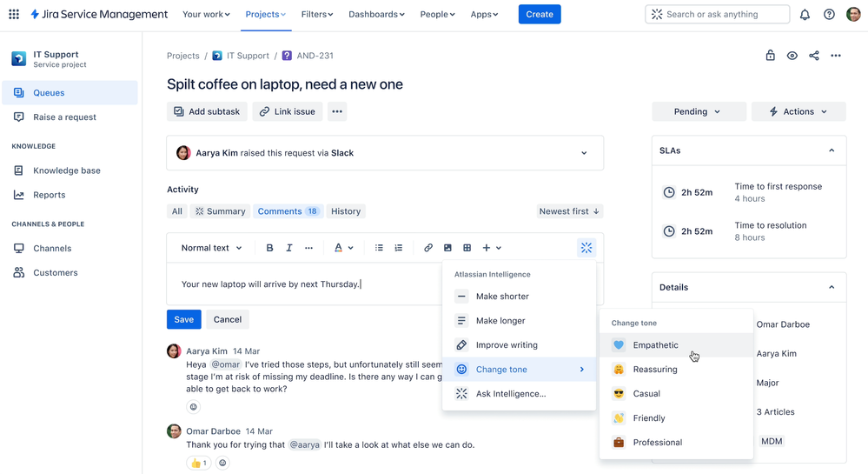Open more text formatting ellipsis
Viewport: 868px width, 474px height.
tap(309, 248)
